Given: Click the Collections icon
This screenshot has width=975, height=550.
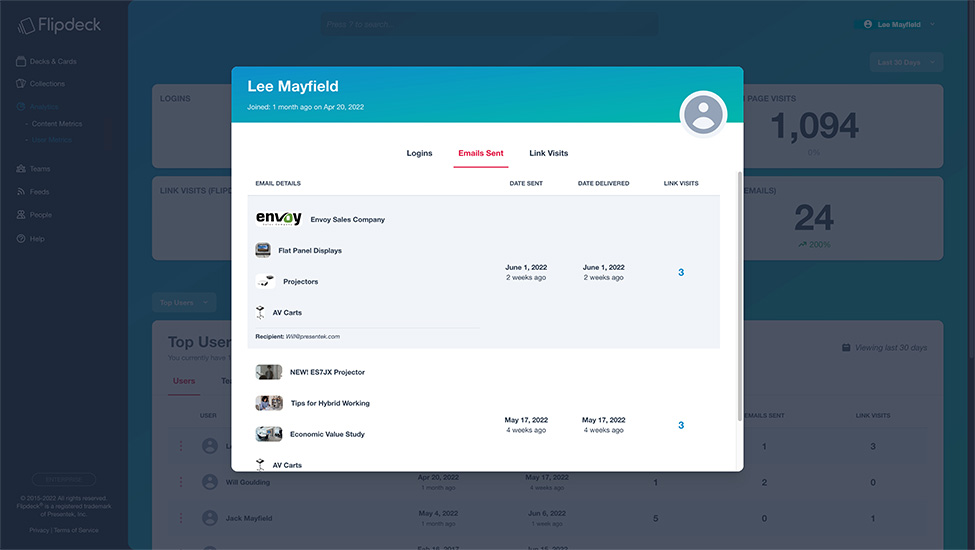Looking at the screenshot, I should coord(21,83).
